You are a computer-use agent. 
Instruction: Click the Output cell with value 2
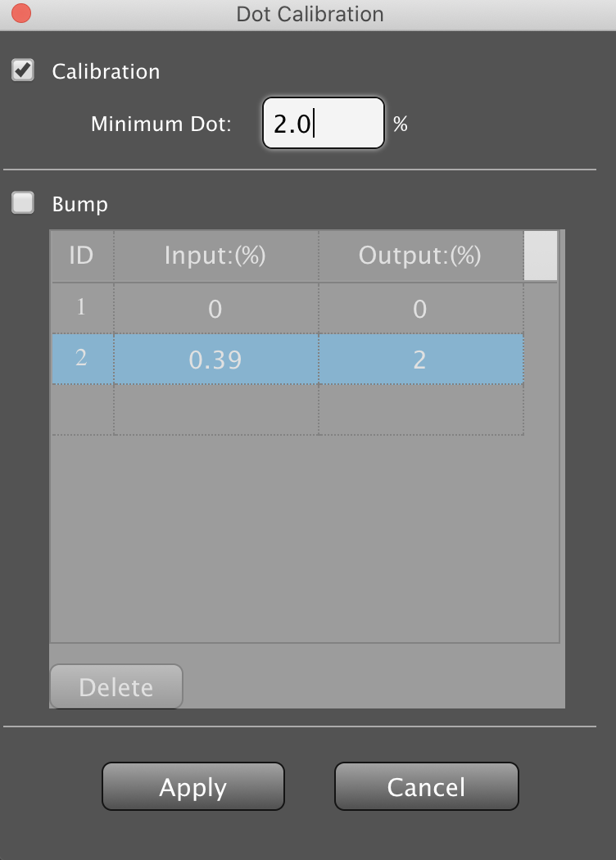[x=420, y=359]
